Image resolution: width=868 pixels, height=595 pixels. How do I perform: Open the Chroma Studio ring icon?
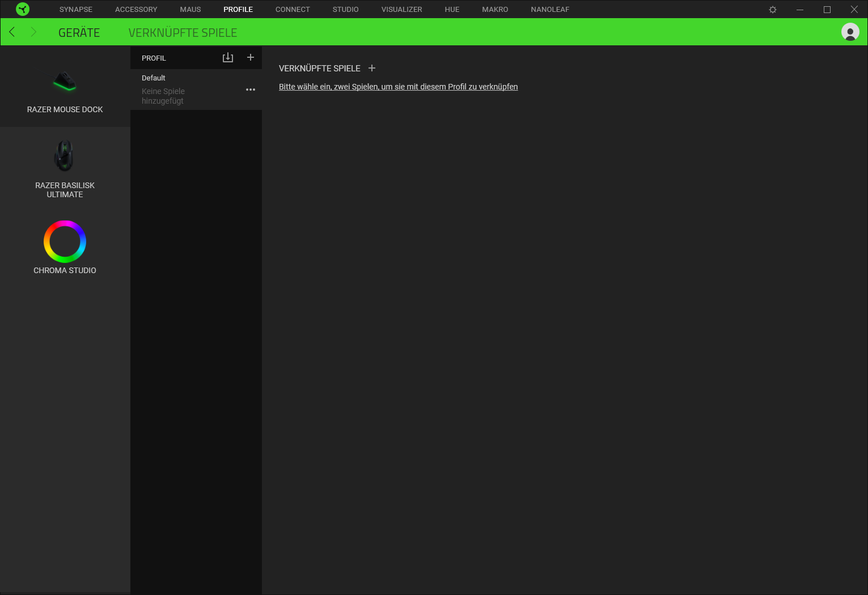pyautogui.click(x=65, y=241)
